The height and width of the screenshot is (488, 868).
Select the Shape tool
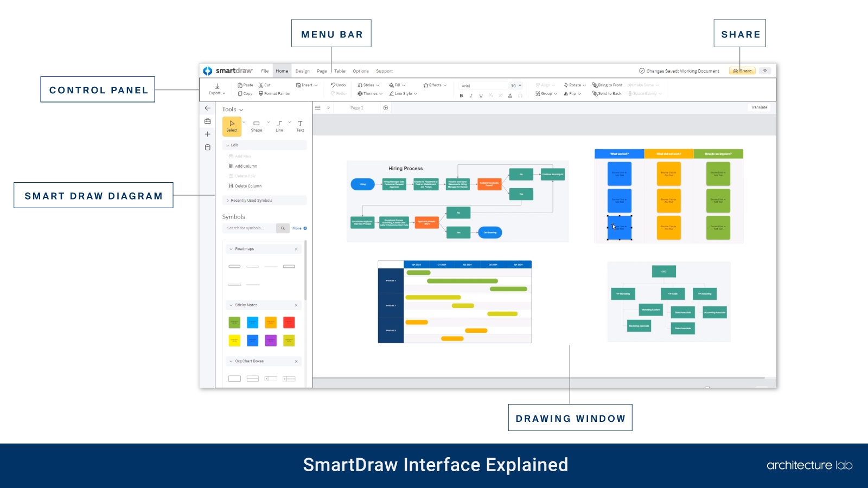tap(256, 126)
